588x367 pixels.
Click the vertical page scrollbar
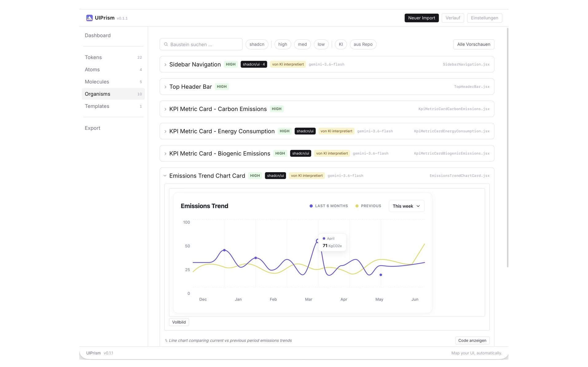pyautogui.click(x=507, y=147)
